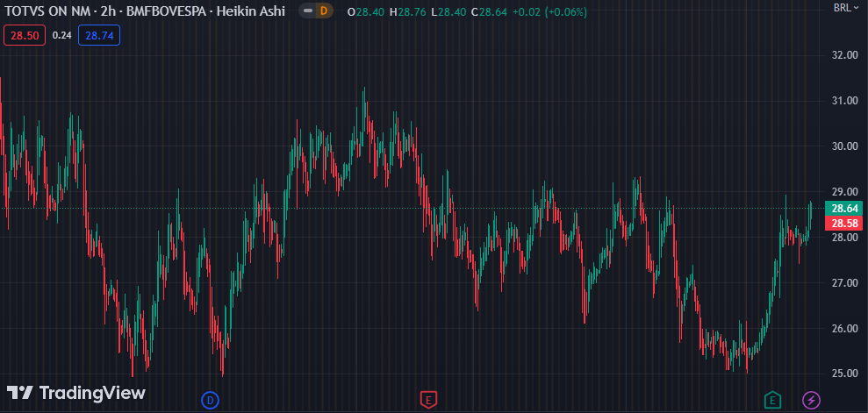This screenshot has width=868, height=413.
Task: Click the BMFBOVESPA exchange name
Action: point(167,11)
